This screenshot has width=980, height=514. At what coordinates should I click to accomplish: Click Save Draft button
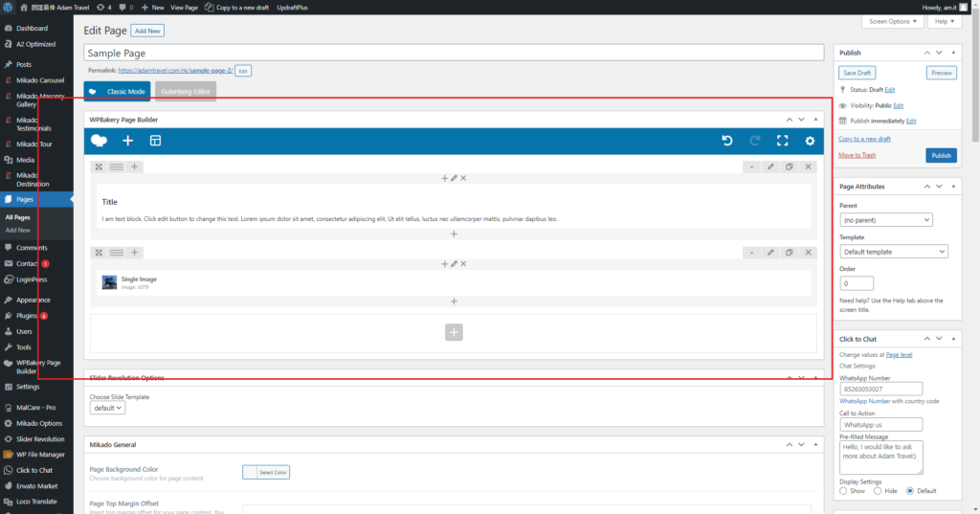[x=857, y=73]
